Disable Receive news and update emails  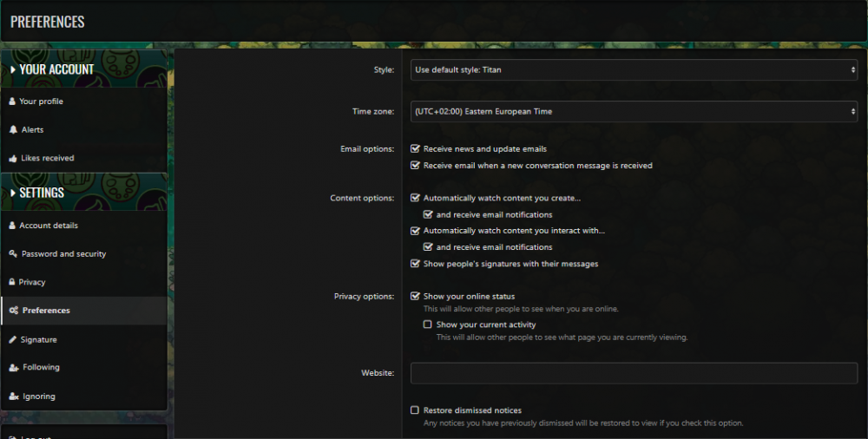(x=415, y=149)
